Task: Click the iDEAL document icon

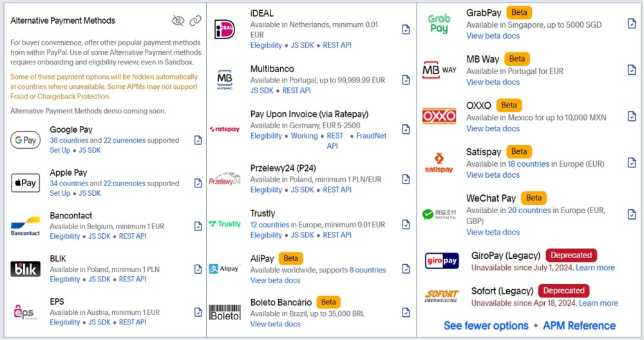Action: (x=406, y=30)
